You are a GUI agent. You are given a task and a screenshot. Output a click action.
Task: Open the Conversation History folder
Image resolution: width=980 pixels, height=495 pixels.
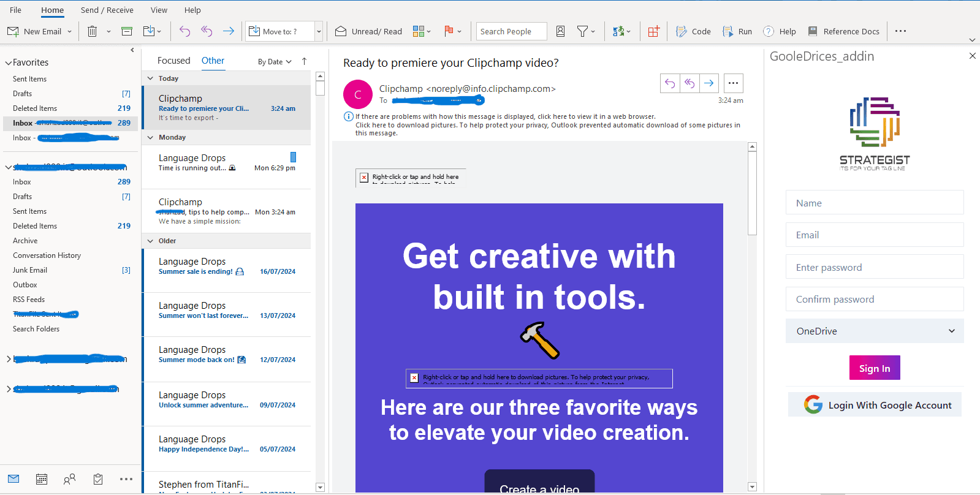[x=47, y=255]
